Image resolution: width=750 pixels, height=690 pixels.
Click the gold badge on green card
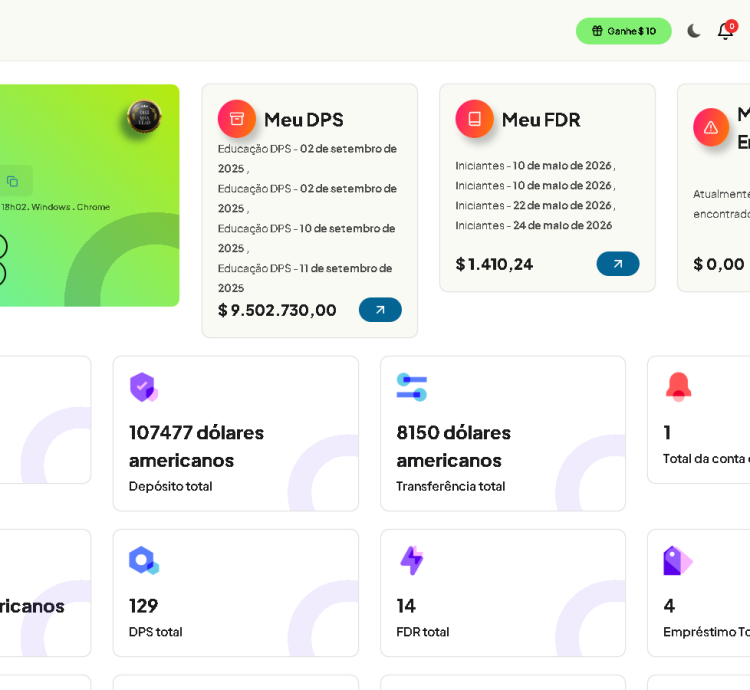(x=144, y=116)
